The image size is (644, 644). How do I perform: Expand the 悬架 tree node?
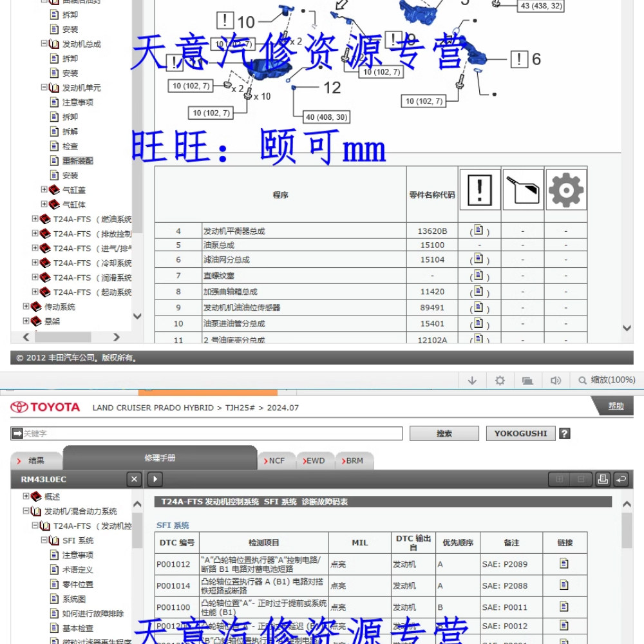[x=26, y=320]
